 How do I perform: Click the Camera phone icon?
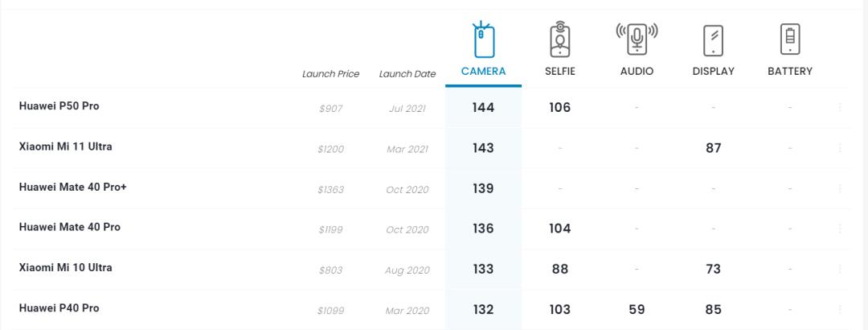483,40
